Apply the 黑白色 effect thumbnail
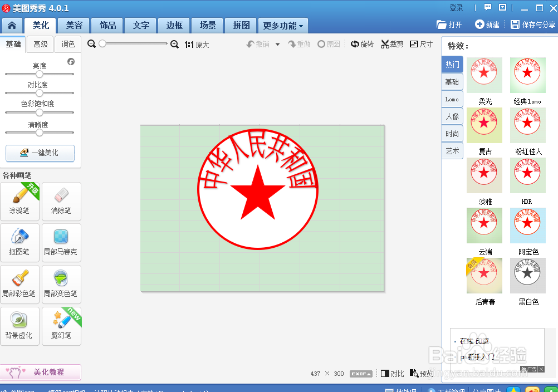 pos(528,276)
